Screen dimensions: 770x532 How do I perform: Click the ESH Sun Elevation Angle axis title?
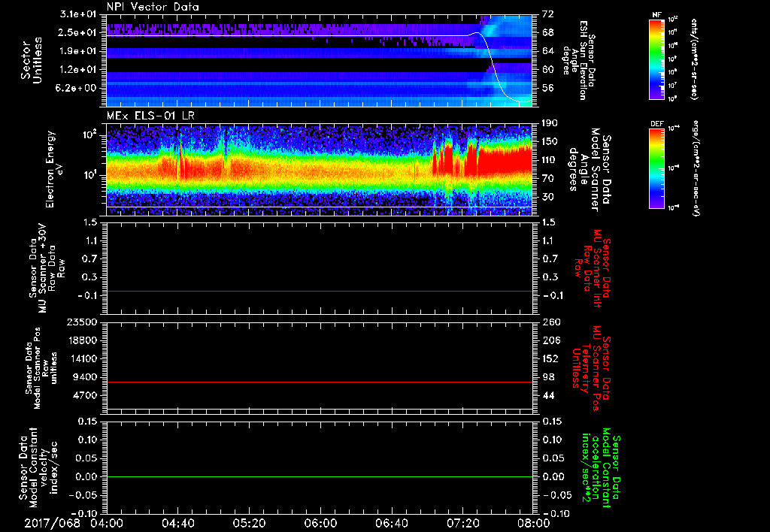coord(579,60)
